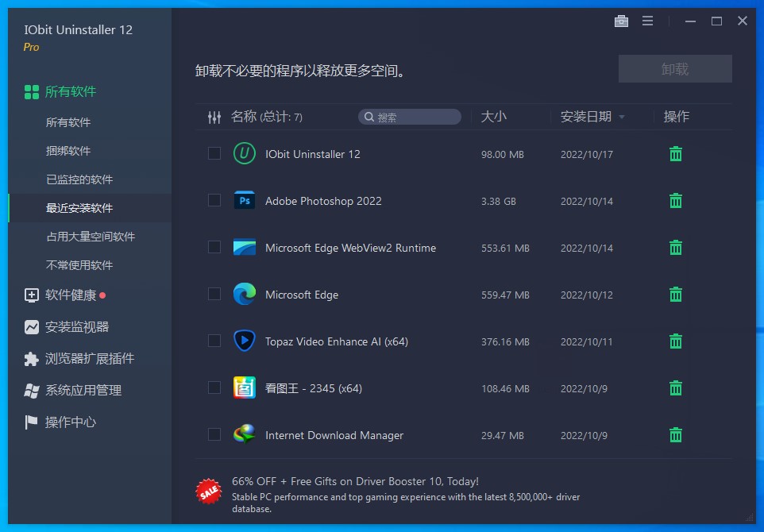
Task: Click the trash icon for Internet Download Manager
Action: (x=675, y=434)
